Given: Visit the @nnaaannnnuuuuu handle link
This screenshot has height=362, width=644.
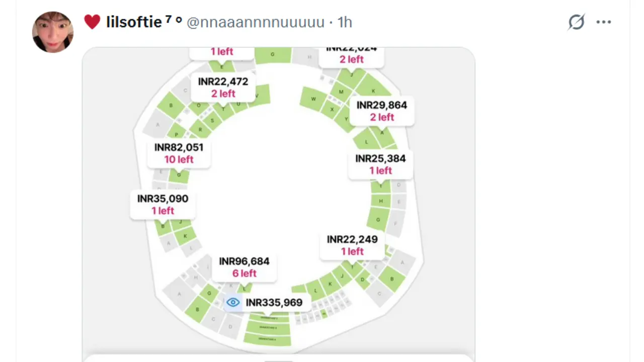Looking at the screenshot, I should [255, 23].
